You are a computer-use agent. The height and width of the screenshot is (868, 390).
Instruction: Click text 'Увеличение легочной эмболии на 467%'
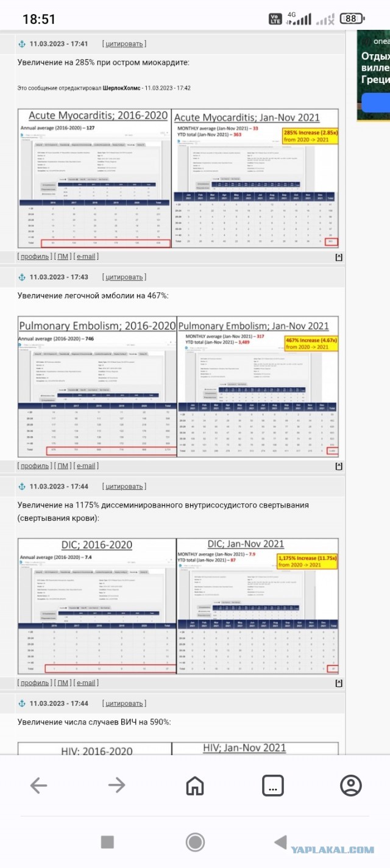point(93,296)
